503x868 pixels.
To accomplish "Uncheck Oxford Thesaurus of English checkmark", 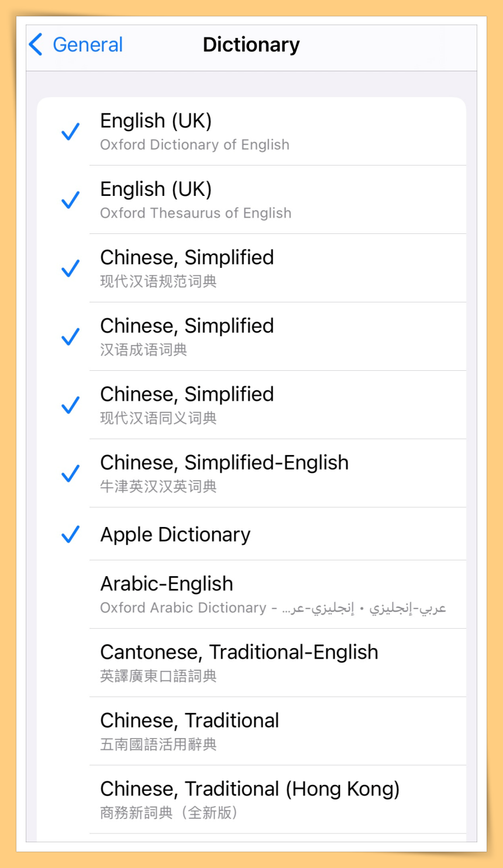I will point(71,200).
